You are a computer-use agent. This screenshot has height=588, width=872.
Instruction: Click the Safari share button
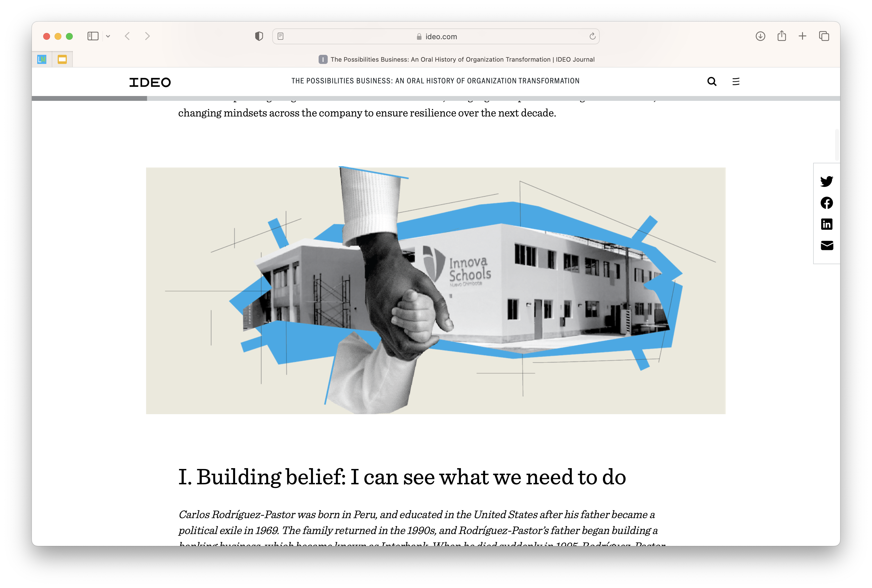(x=782, y=36)
